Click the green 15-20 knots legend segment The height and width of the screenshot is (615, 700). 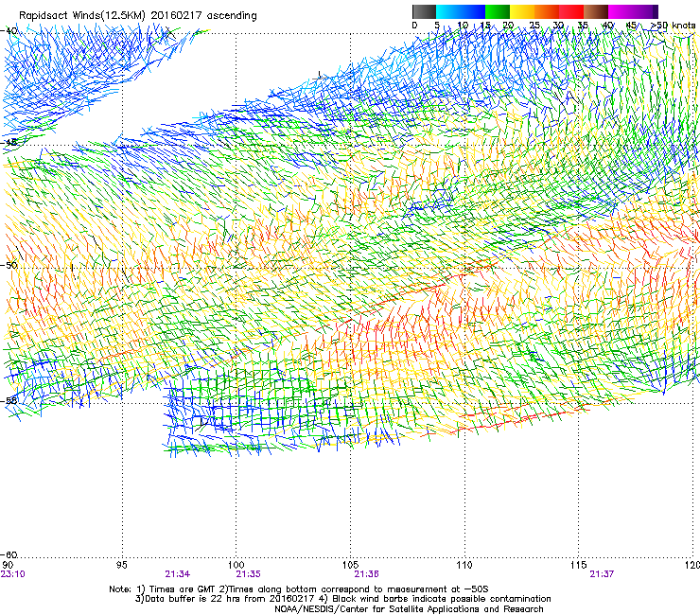coord(498,11)
